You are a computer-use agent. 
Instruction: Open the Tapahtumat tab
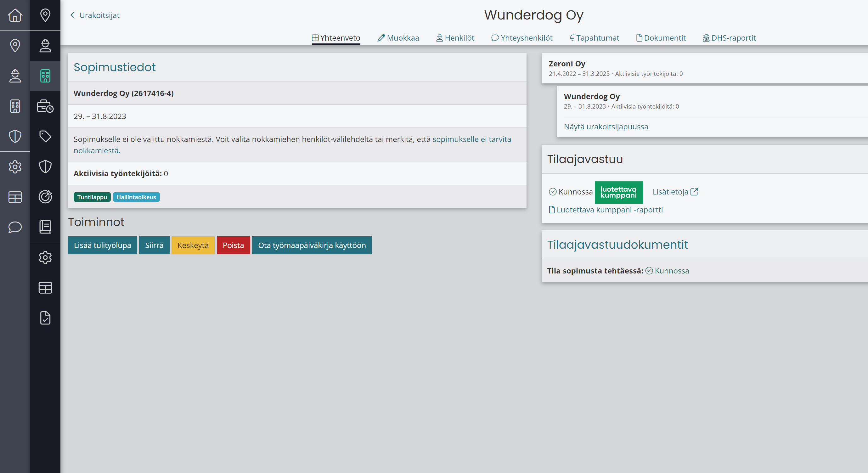(595, 38)
